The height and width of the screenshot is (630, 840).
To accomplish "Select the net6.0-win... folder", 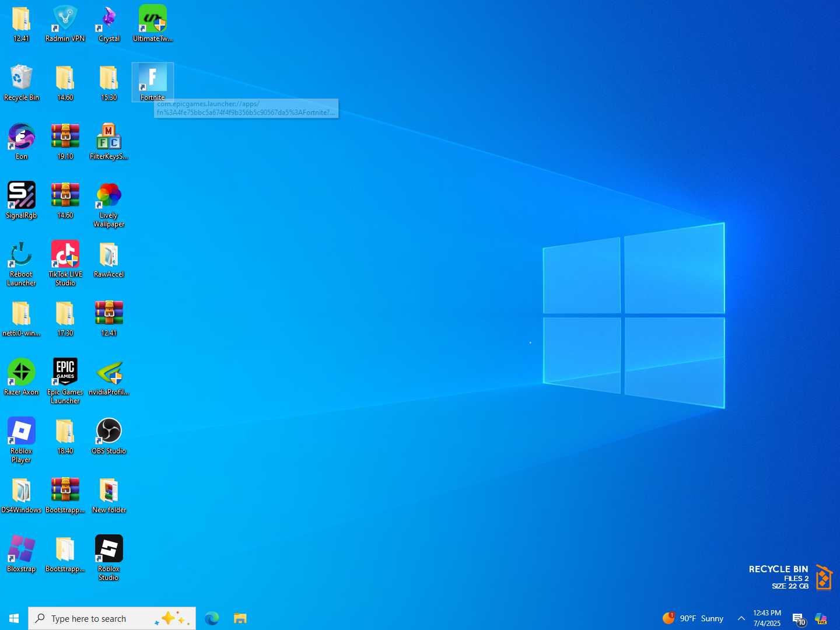I will click(22, 318).
